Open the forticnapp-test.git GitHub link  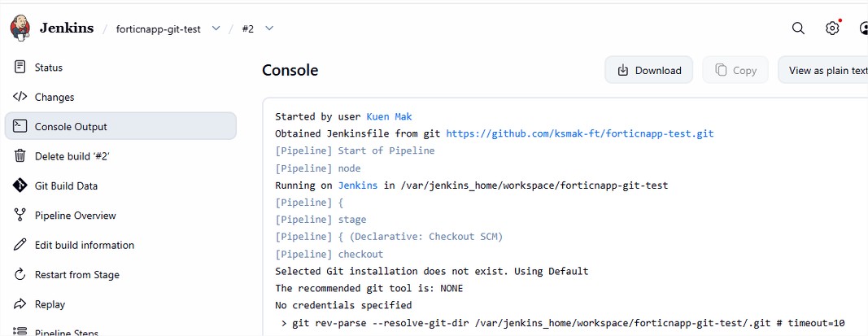(x=580, y=133)
